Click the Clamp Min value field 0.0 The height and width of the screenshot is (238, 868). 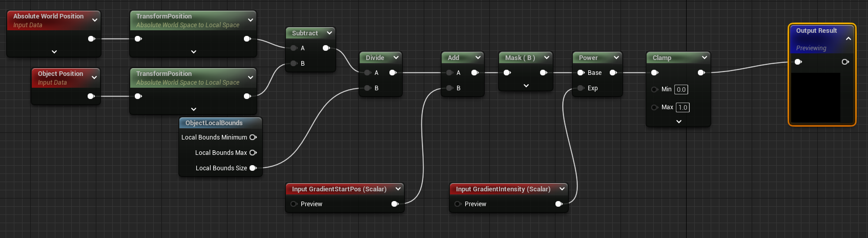(x=681, y=89)
